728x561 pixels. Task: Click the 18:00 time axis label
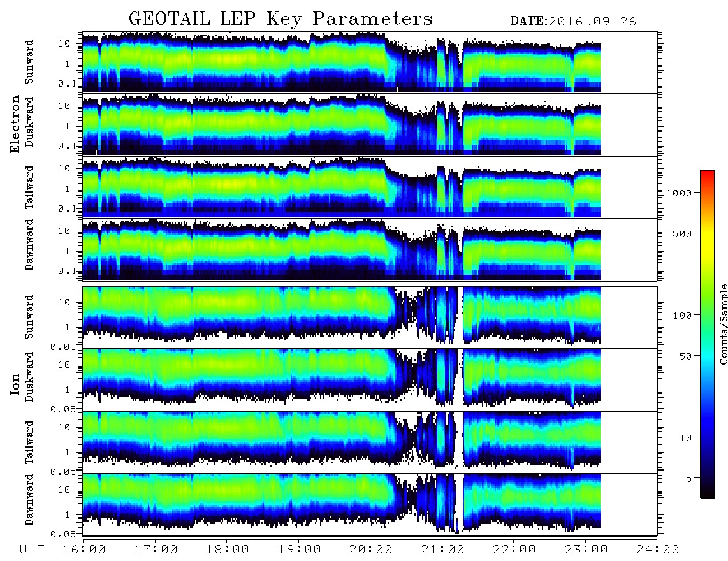[x=228, y=550]
